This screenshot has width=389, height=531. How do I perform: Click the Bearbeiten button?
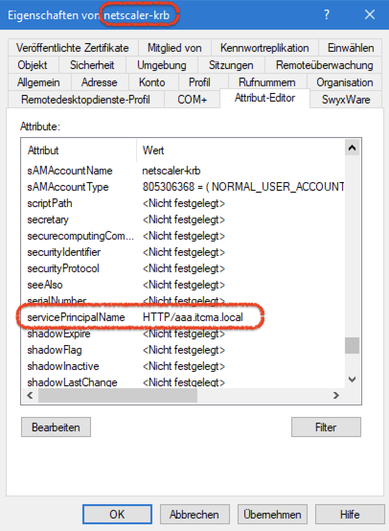[56, 427]
